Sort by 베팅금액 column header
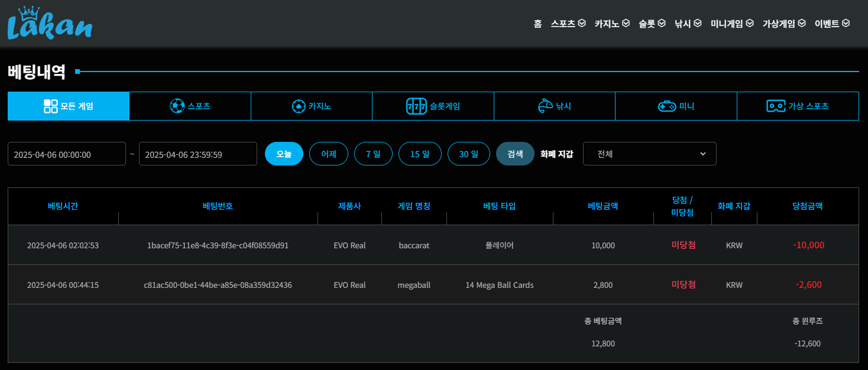Image resolution: width=868 pixels, height=370 pixels. click(x=603, y=206)
